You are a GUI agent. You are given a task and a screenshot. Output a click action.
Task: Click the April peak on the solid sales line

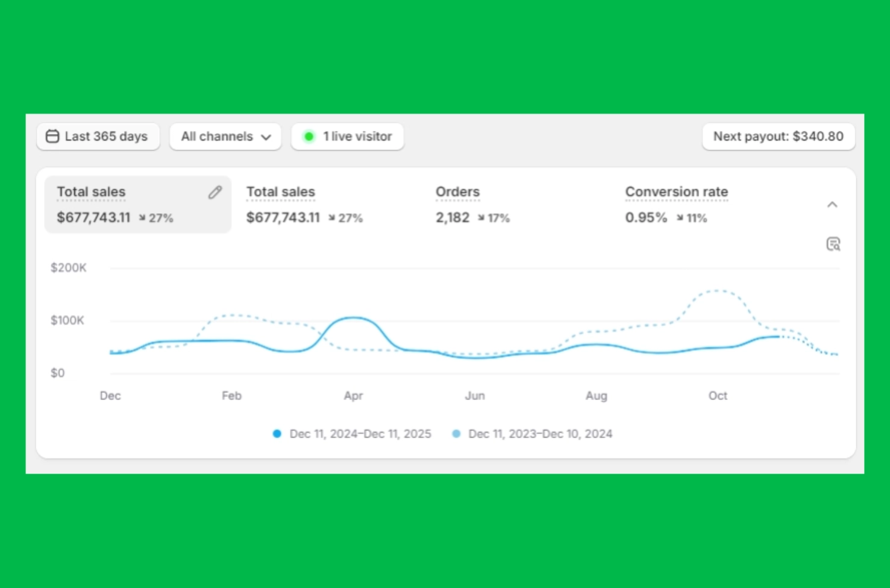click(x=354, y=317)
